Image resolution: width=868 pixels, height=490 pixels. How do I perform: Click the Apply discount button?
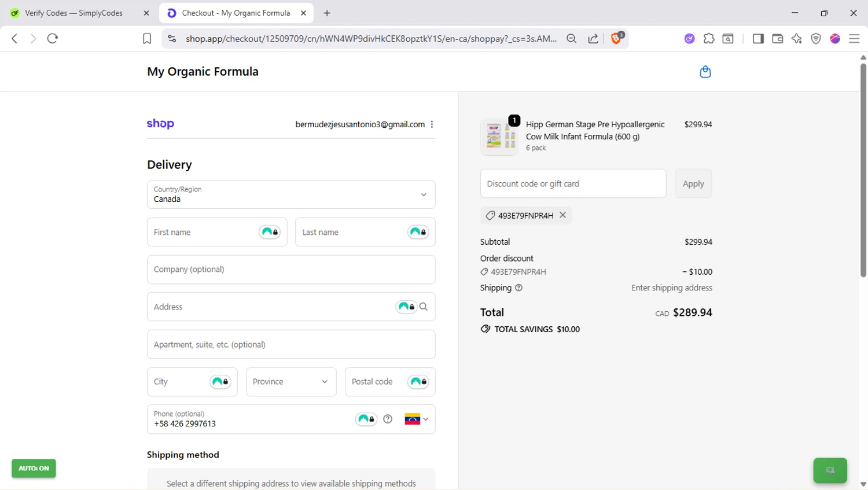pyautogui.click(x=693, y=183)
